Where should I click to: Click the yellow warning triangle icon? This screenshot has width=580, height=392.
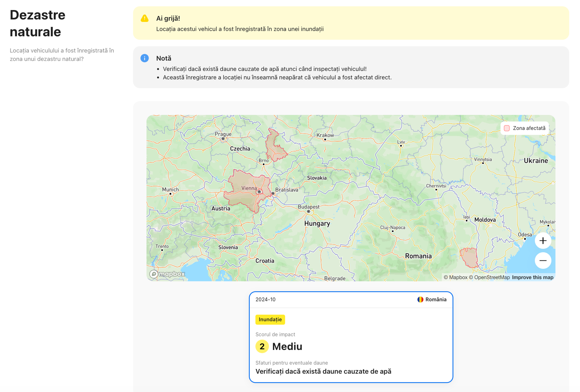pyautogui.click(x=145, y=18)
